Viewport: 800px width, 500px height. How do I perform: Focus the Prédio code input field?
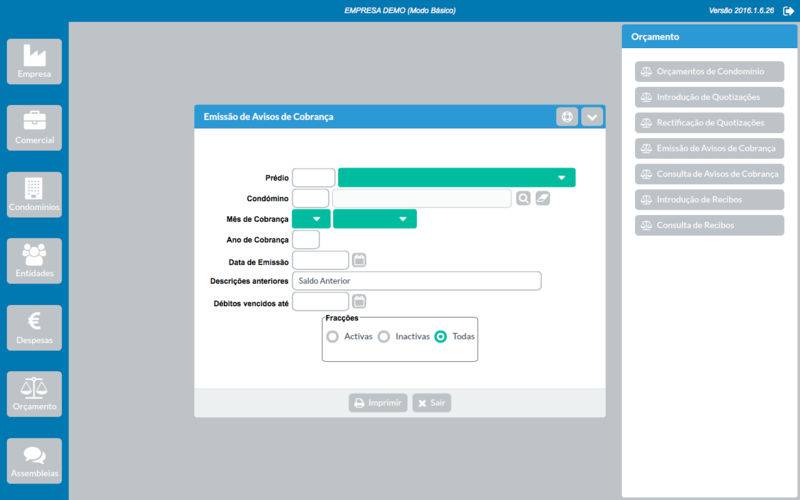coord(314,178)
